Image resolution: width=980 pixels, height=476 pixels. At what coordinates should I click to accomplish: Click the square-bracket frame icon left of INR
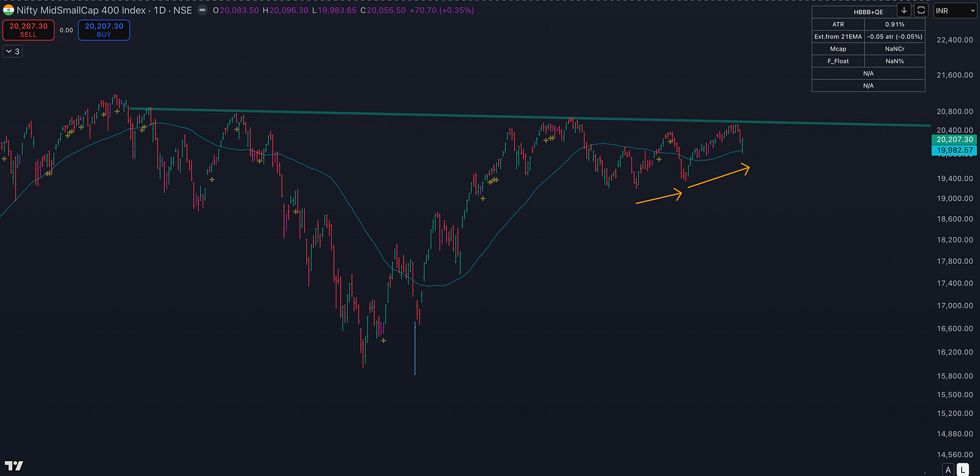pyautogui.click(x=921, y=10)
